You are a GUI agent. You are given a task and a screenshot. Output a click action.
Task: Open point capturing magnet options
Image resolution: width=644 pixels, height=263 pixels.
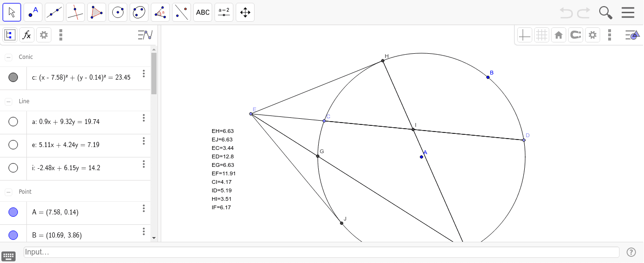pos(576,35)
